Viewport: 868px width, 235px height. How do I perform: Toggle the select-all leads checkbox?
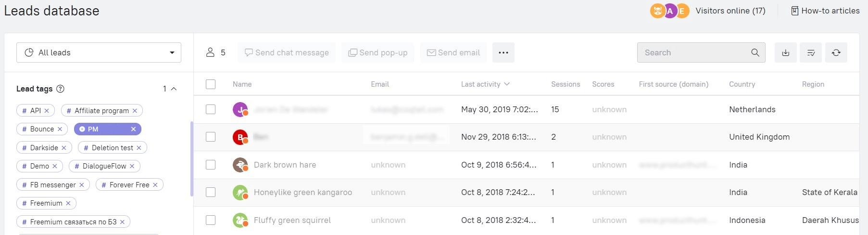coord(211,84)
